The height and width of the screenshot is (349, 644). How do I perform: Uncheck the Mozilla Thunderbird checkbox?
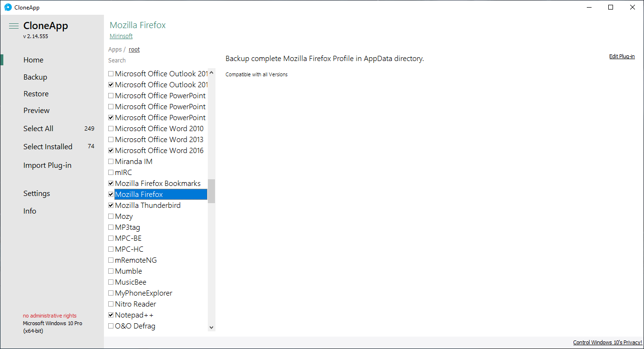click(111, 205)
